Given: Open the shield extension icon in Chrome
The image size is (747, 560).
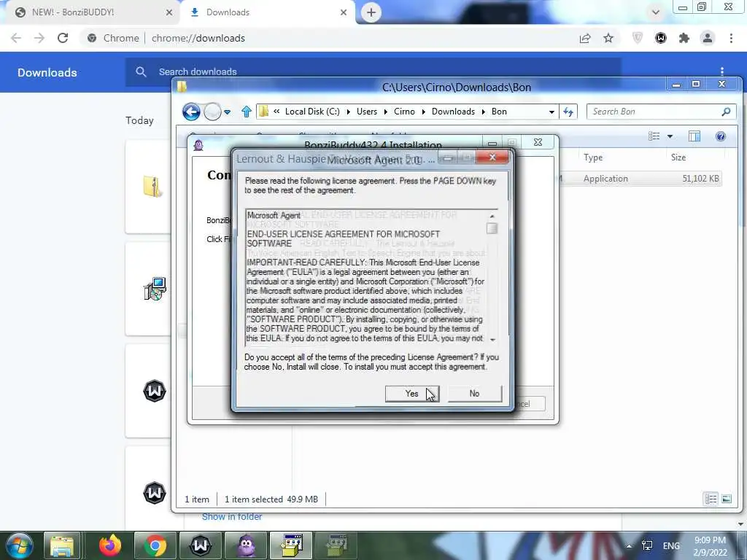Looking at the screenshot, I should 637,38.
